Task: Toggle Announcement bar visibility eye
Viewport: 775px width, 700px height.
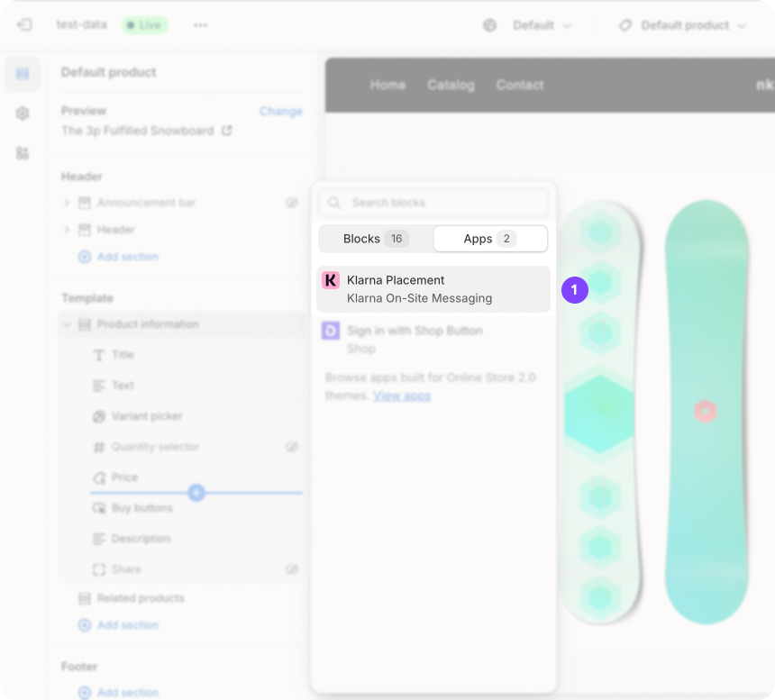Action: [x=292, y=203]
